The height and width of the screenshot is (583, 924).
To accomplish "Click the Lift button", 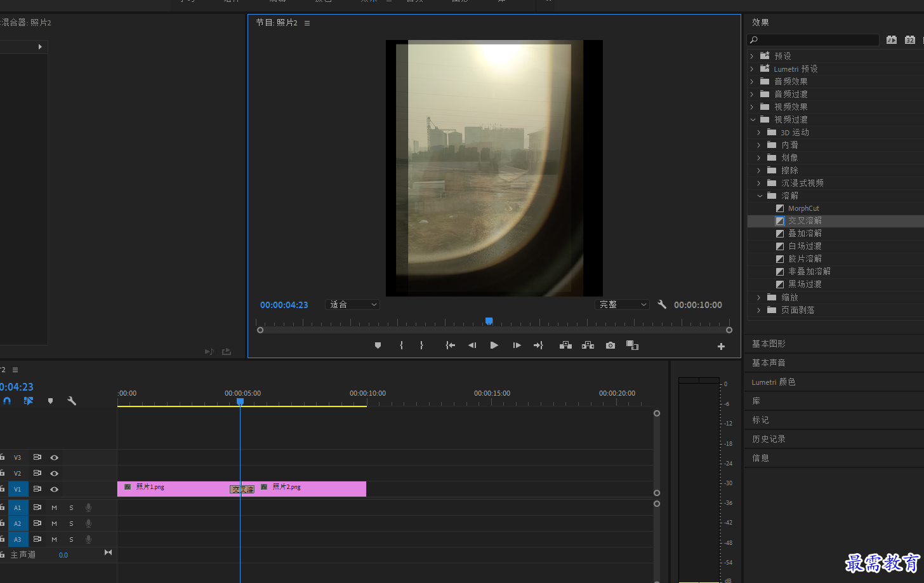I will tap(565, 345).
